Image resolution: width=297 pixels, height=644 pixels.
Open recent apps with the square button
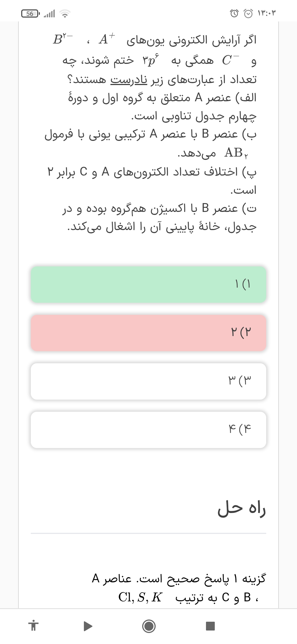pyautogui.click(x=210, y=626)
